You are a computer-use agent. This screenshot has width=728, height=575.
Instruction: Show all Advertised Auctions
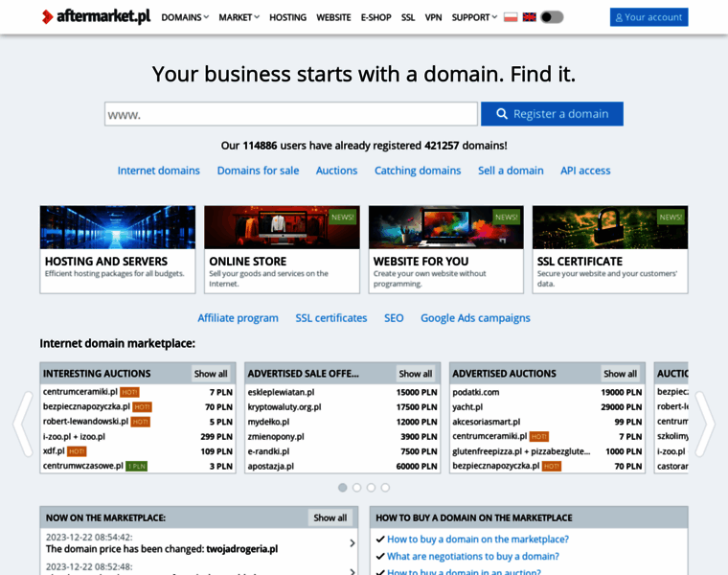620,374
